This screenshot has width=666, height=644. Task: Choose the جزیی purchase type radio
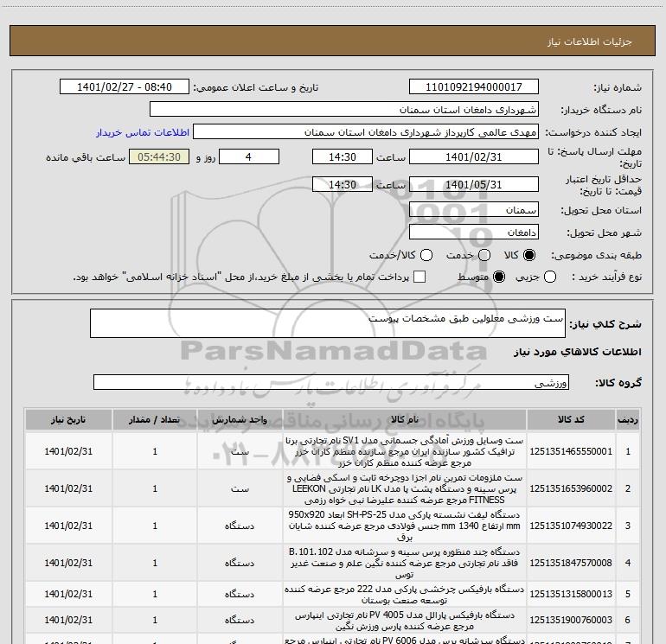(550, 277)
